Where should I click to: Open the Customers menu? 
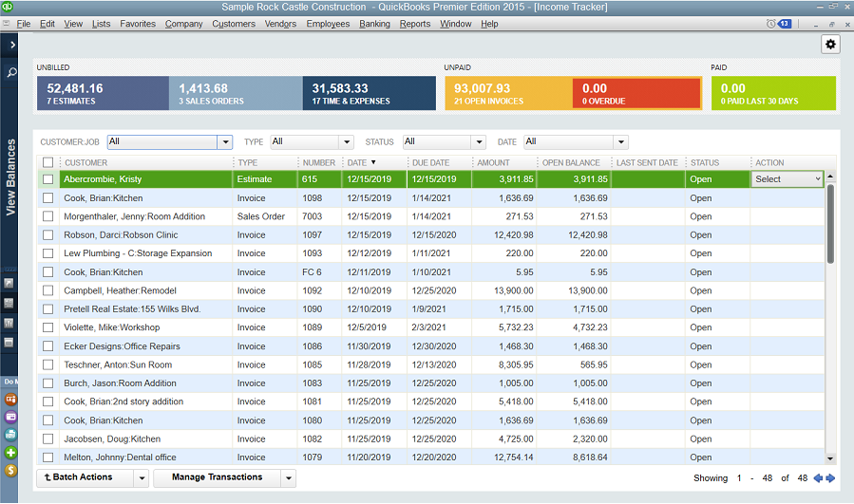point(234,24)
